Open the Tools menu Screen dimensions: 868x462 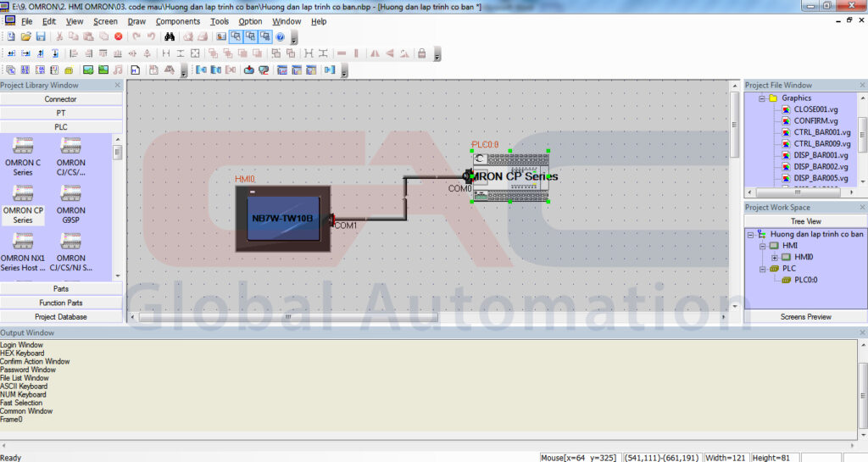tap(220, 21)
